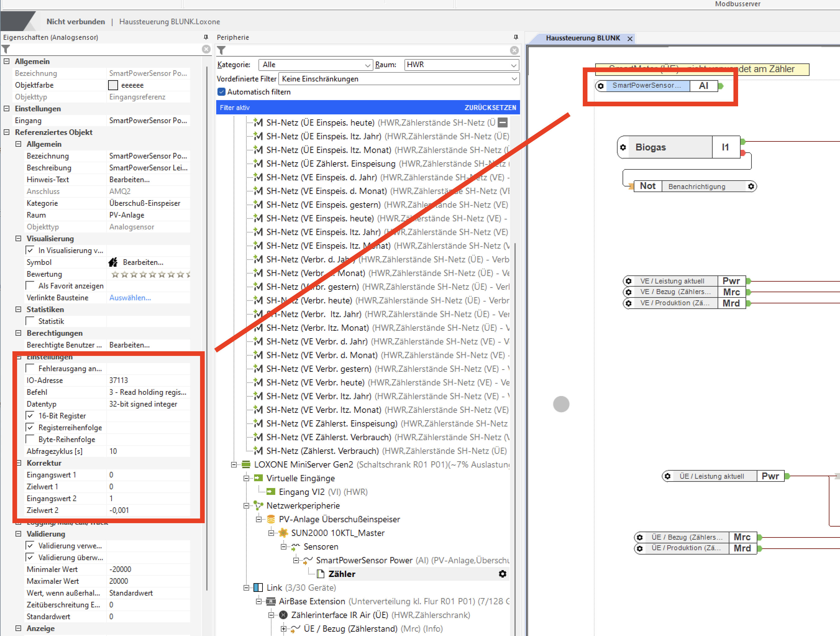Select SmartPowerSensor Power tree item
The image size is (840, 636).
point(364,560)
